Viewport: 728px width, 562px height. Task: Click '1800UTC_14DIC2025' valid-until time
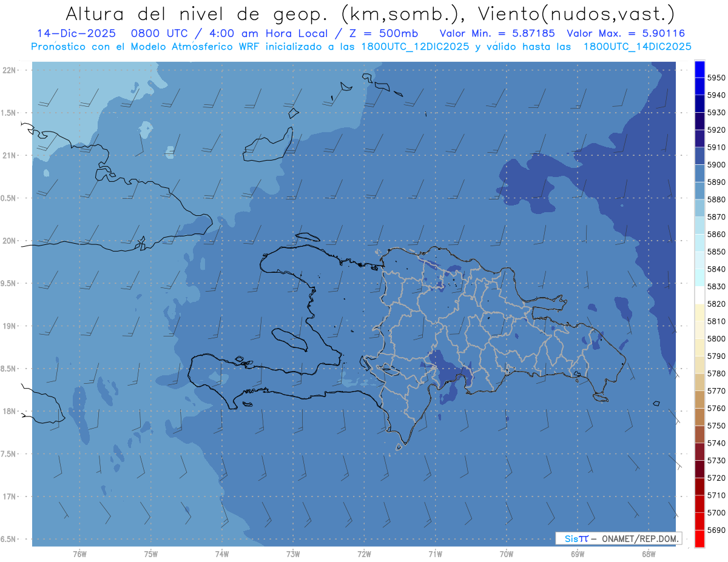(x=637, y=47)
